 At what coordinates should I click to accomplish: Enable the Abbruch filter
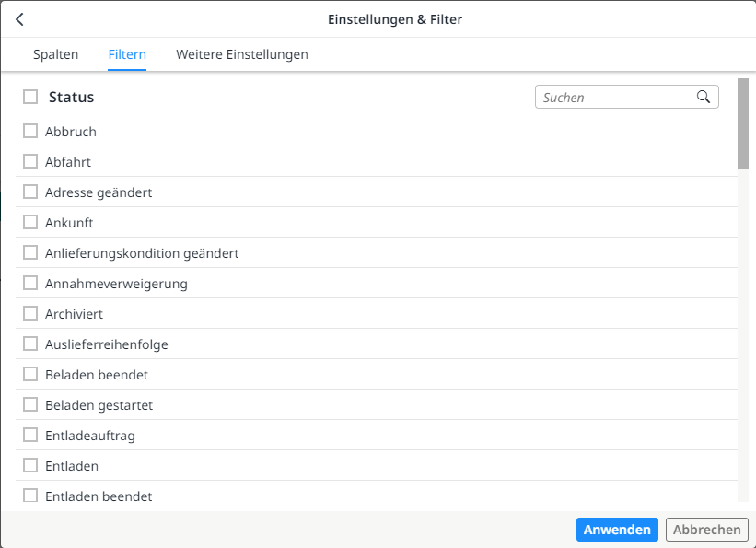29,131
